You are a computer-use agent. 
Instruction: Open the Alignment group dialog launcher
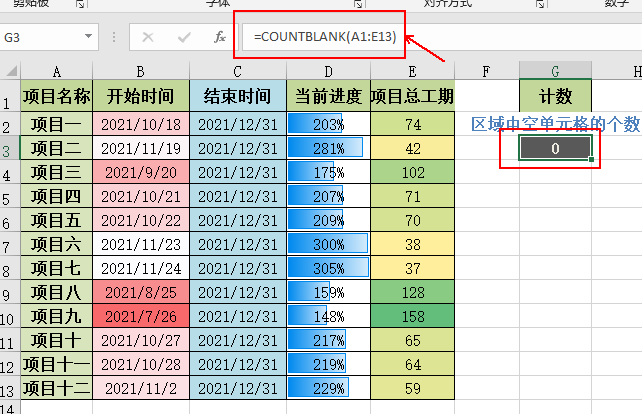pyautogui.click(x=540, y=4)
